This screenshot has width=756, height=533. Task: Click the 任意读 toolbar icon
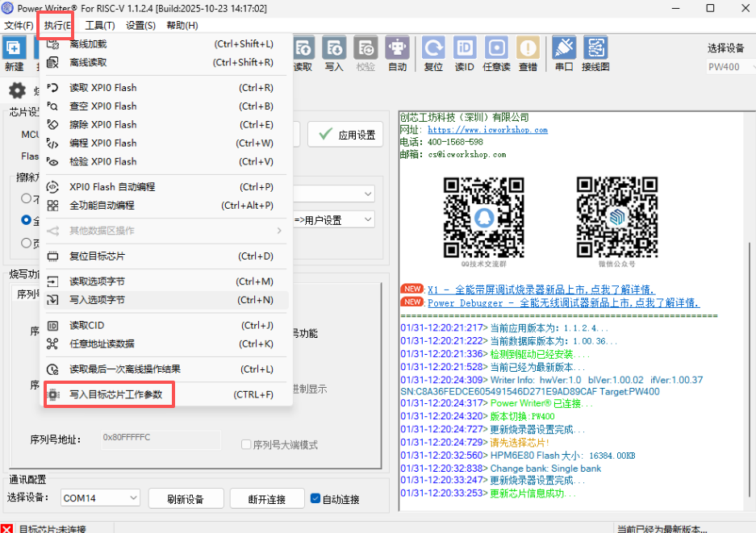click(x=496, y=48)
